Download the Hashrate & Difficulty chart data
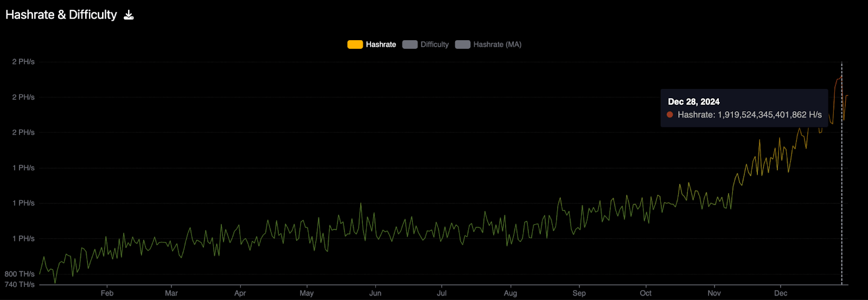The height and width of the screenshot is (300, 868). [129, 15]
